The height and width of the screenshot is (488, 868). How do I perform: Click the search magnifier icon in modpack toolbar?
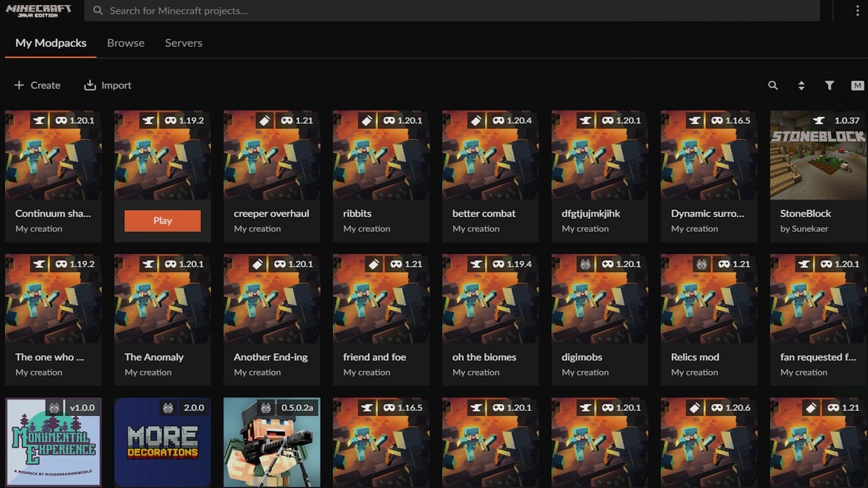773,86
